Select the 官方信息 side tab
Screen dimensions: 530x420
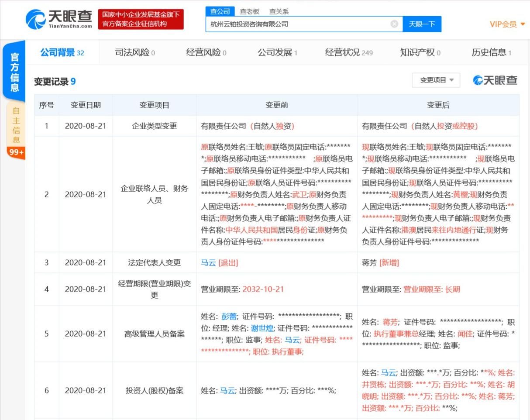click(14, 72)
